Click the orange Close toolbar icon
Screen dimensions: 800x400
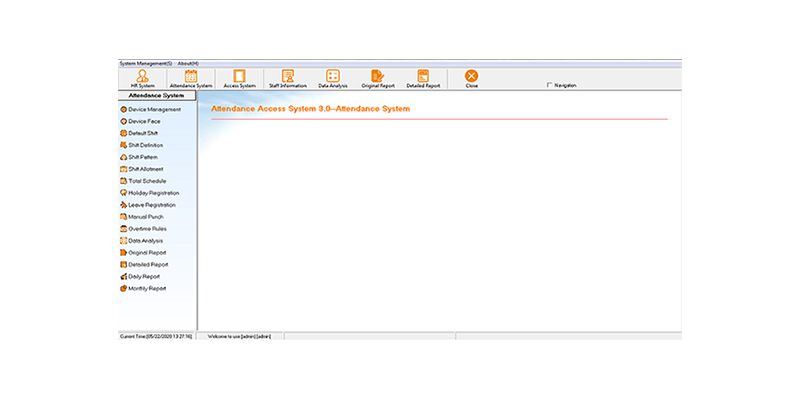click(x=471, y=79)
